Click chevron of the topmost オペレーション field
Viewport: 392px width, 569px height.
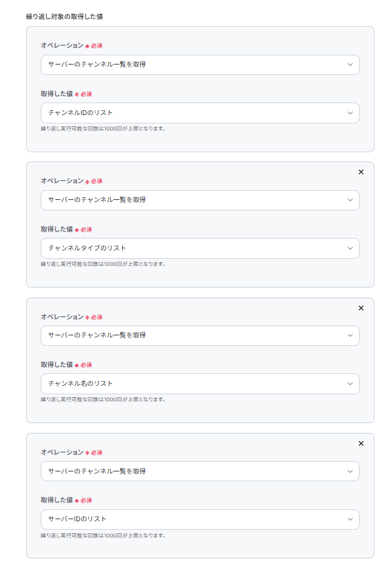coord(350,65)
